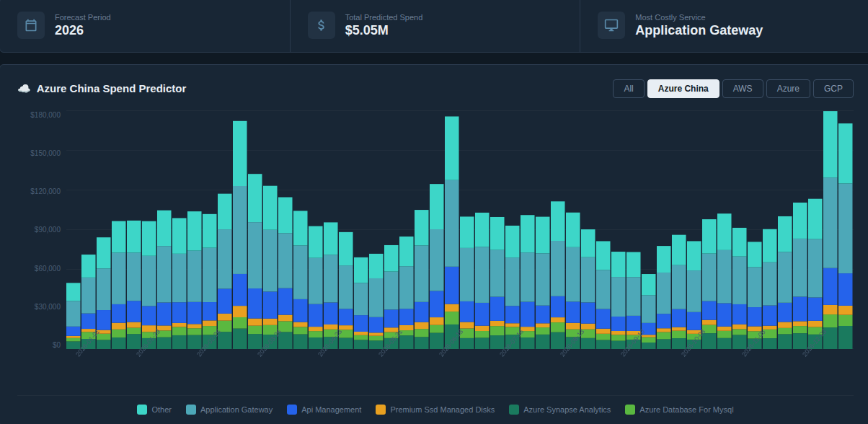Click the Forecast Period label
868x424 pixels.
tap(83, 17)
